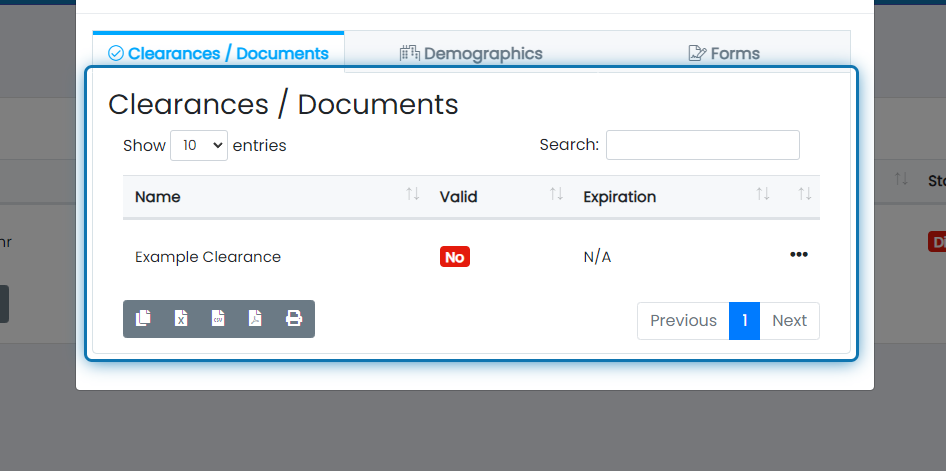Select the Clearances / Documents tab
This screenshot has width=946, height=471.
tap(218, 54)
